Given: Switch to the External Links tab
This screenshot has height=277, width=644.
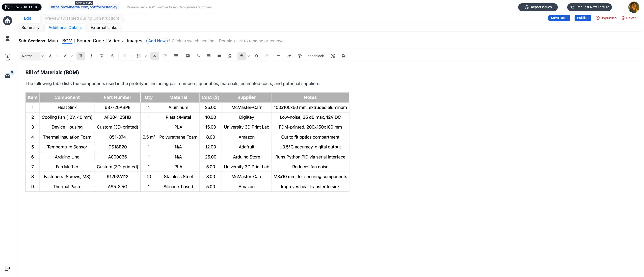Looking at the screenshot, I should [104, 27].
